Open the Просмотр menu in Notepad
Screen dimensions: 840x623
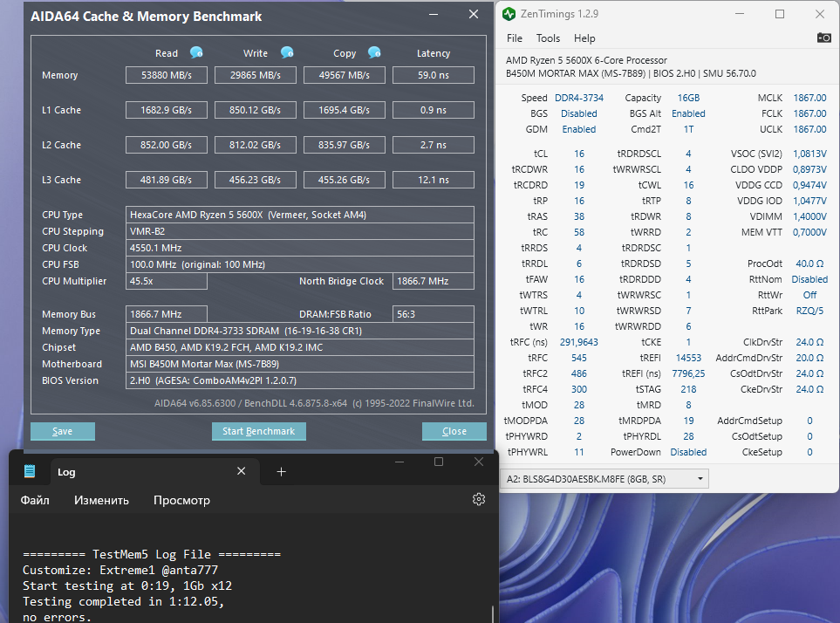pyautogui.click(x=181, y=500)
